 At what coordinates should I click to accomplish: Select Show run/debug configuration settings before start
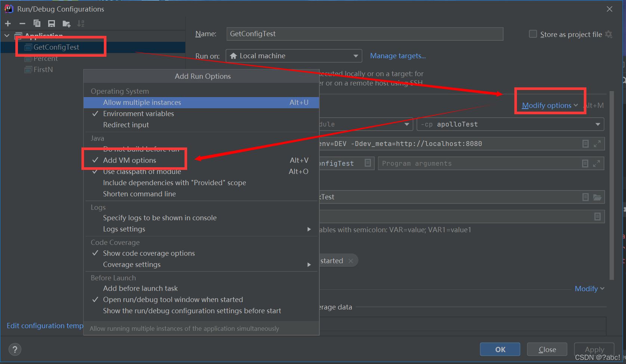tap(202, 311)
